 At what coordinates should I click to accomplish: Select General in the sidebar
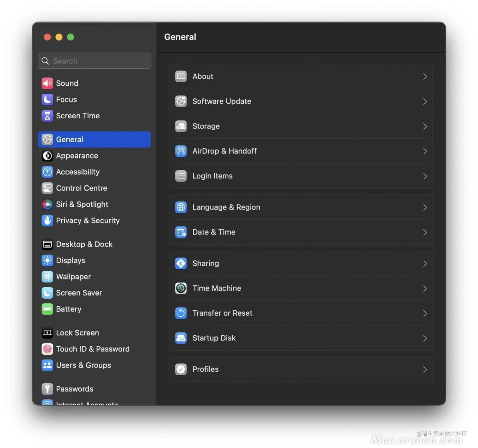point(95,140)
